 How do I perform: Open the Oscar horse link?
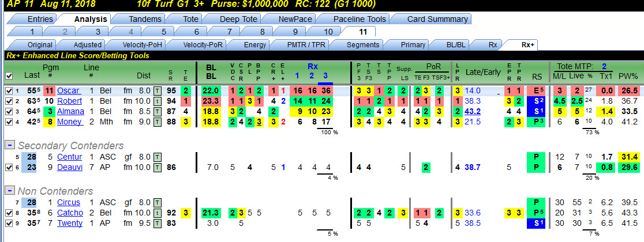(68, 90)
